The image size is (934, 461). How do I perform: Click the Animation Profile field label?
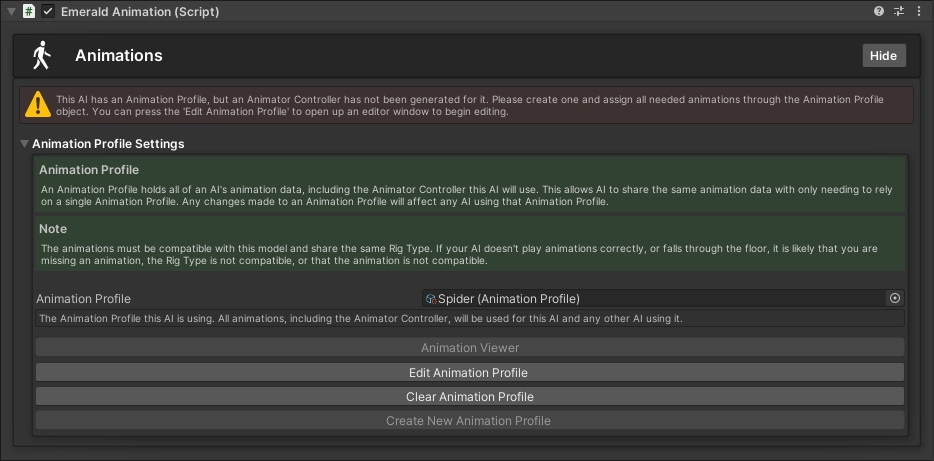tap(84, 298)
